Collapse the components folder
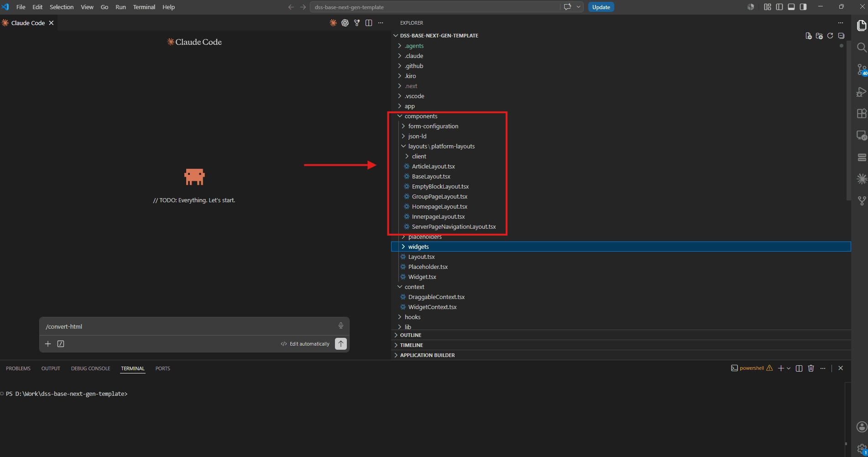Viewport: 868px width, 457px height. pyautogui.click(x=621, y=116)
